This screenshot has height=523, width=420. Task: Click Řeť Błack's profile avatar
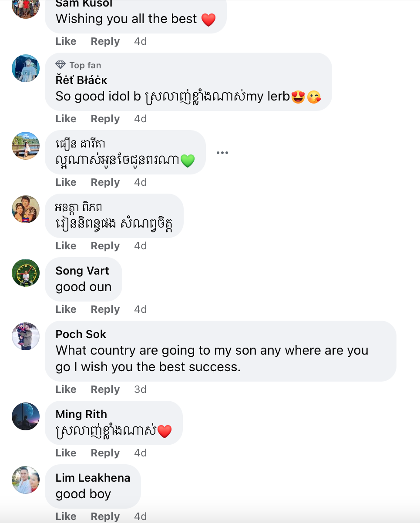[x=26, y=68]
